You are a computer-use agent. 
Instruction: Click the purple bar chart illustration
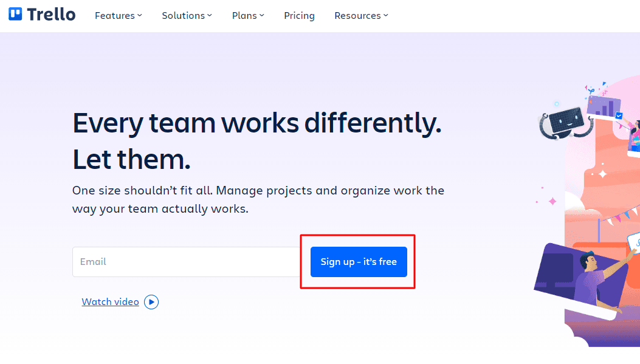(x=603, y=105)
